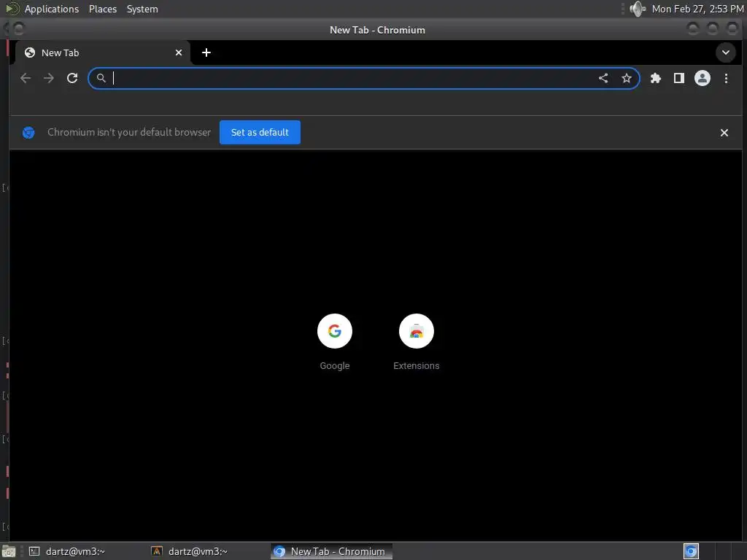747x560 pixels.
Task: Expand the tab search dropdown arrow
Action: (726, 52)
